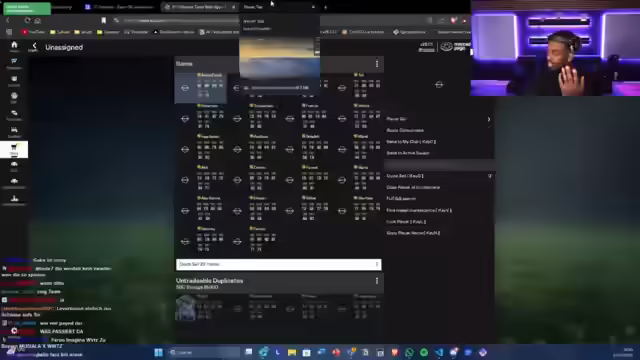Choose Send to My Club option
This screenshot has height=360, width=640.
411,142
